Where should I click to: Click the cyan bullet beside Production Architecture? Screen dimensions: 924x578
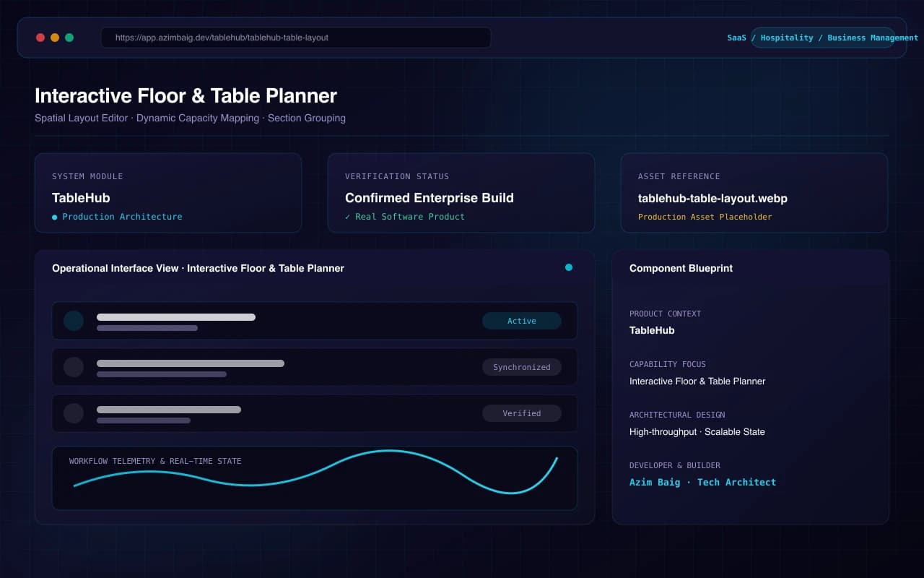pyautogui.click(x=55, y=217)
